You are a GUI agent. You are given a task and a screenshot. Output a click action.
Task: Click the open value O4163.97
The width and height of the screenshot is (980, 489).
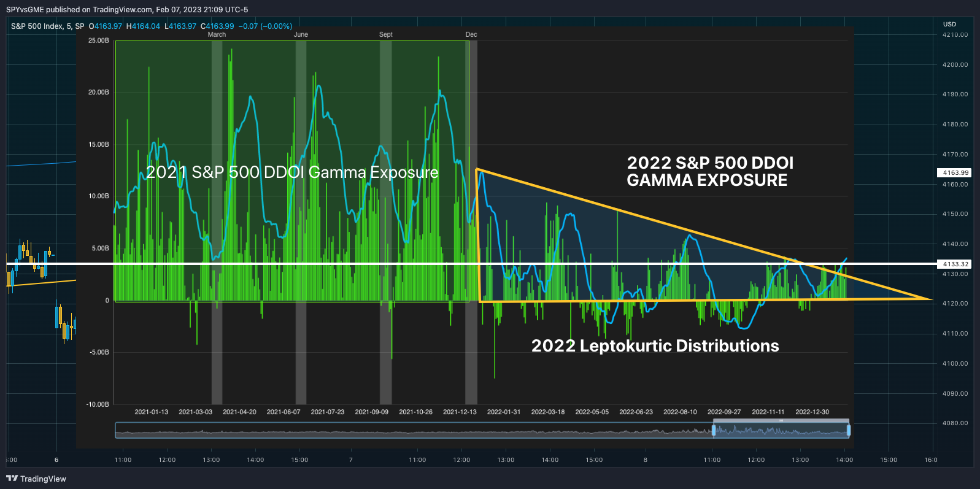pos(106,26)
